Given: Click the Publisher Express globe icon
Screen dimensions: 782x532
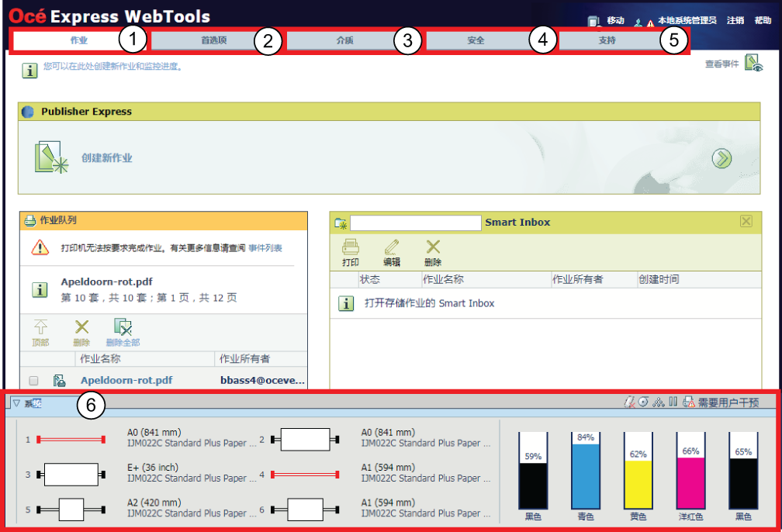Looking at the screenshot, I should [x=28, y=112].
